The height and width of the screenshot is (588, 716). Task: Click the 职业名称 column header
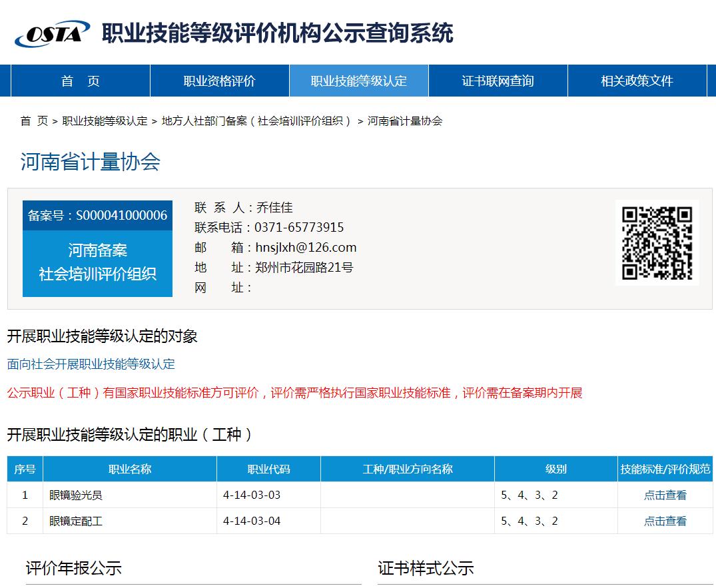pyautogui.click(x=130, y=469)
